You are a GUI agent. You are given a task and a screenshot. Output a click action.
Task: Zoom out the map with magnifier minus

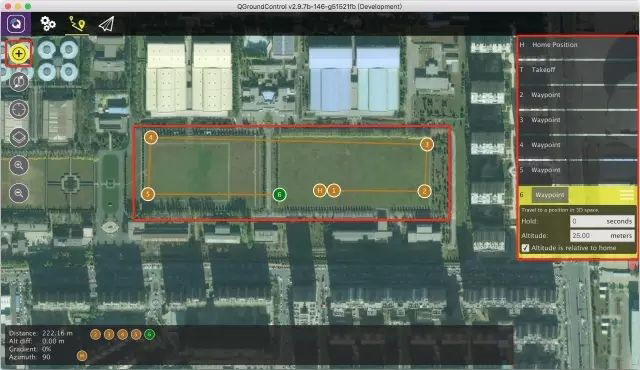(19, 193)
